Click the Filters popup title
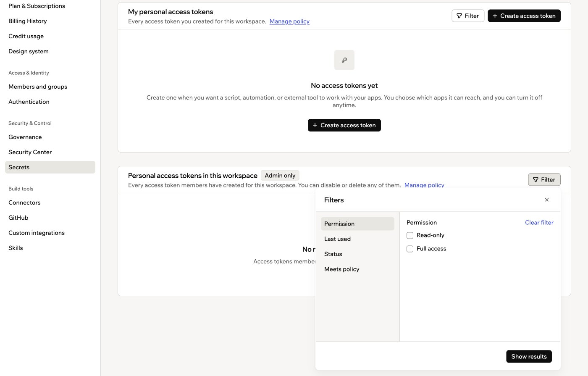Screen dimensions: 588x376 pyautogui.click(x=334, y=200)
